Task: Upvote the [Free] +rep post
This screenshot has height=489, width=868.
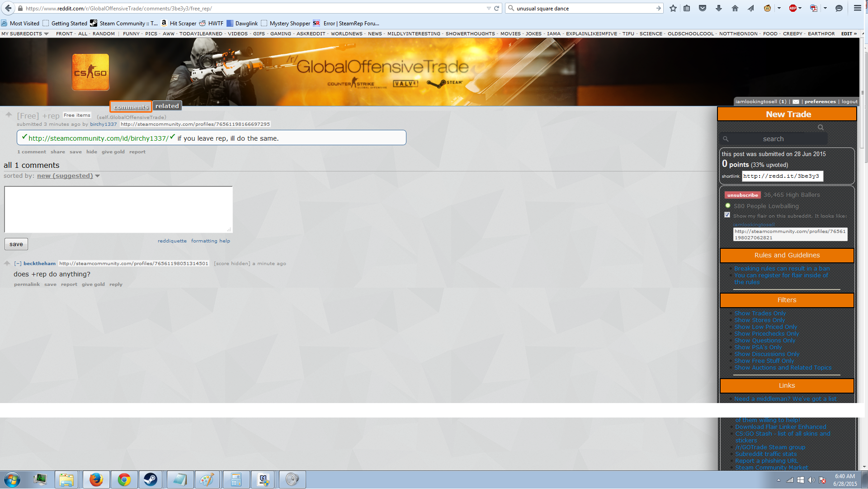Action: coord(9,114)
